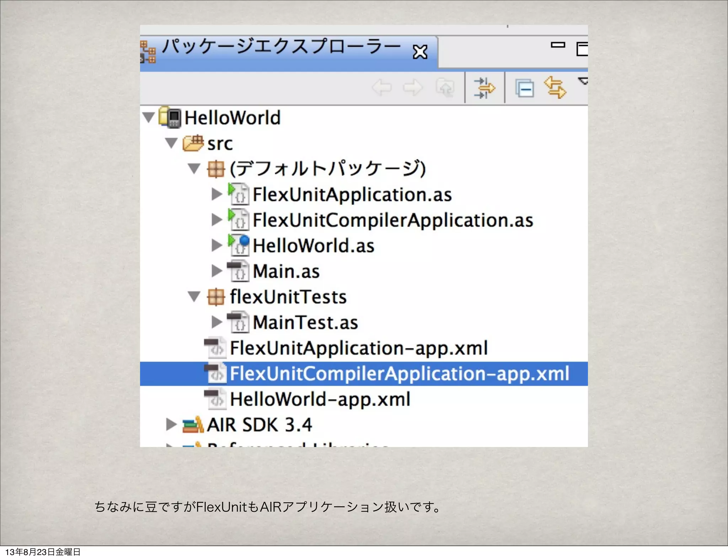The height and width of the screenshot is (560, 728).
Task: Close the パッケージエクスプローラー tab
Action: 420,52
